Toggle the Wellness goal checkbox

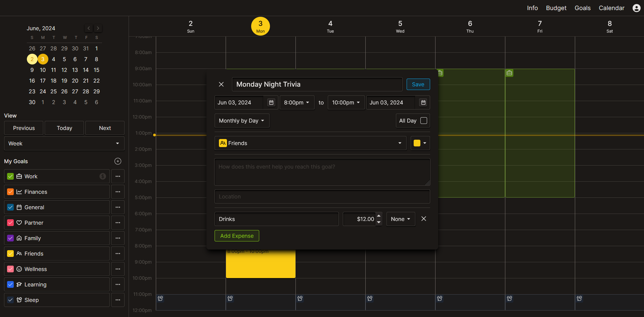(x=10, y=269)
